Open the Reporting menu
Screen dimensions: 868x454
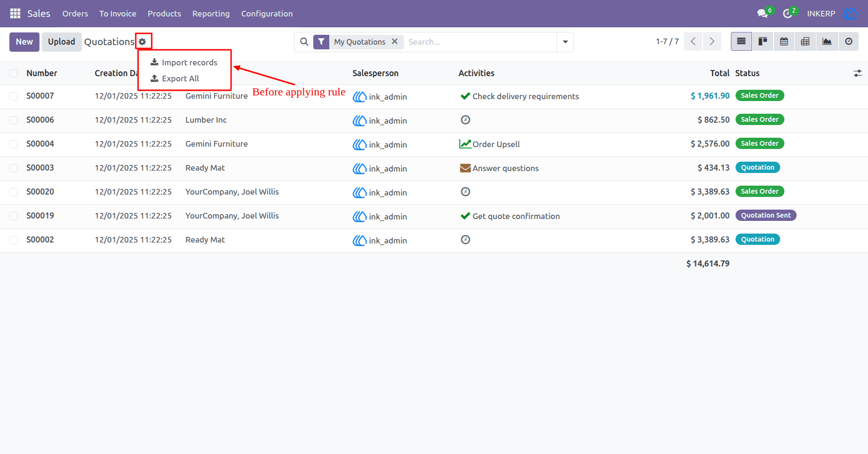[211, 14]
